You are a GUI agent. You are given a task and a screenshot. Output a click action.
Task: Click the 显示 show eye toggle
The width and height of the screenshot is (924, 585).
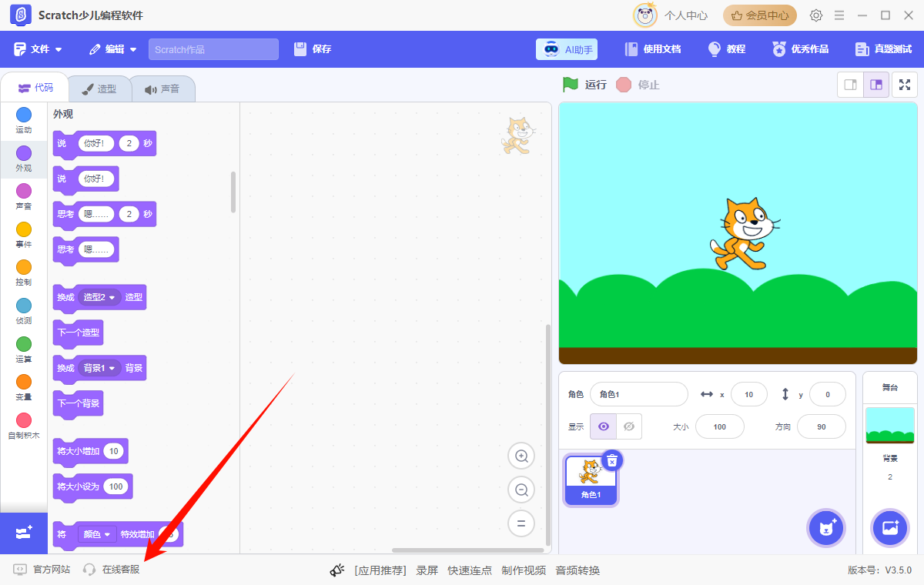[603, 426]
